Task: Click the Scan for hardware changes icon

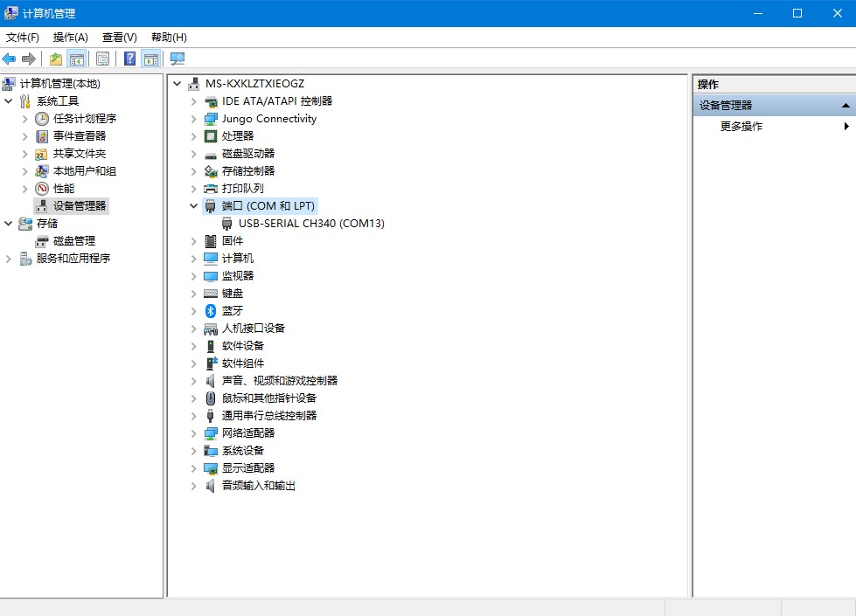Action: coord(177,59)
